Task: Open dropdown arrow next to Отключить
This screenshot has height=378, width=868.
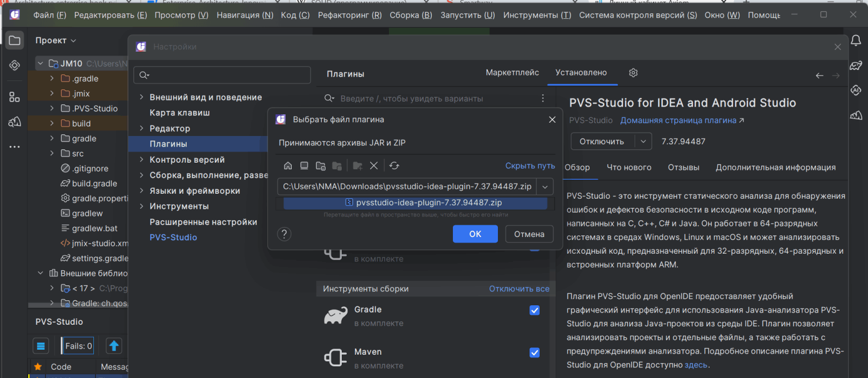Action: 643,142
